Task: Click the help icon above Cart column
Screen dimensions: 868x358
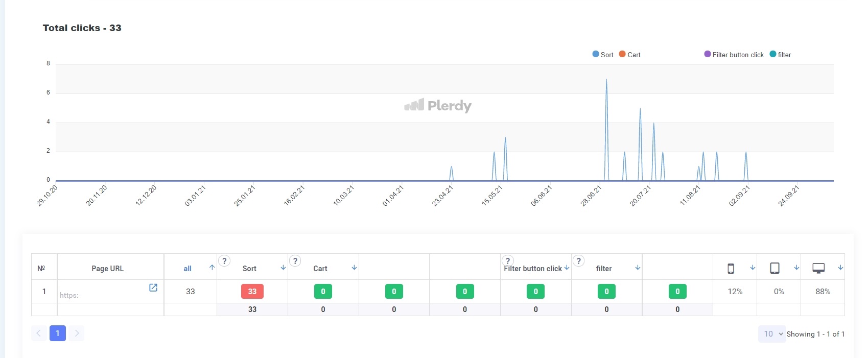Action: 295,261
